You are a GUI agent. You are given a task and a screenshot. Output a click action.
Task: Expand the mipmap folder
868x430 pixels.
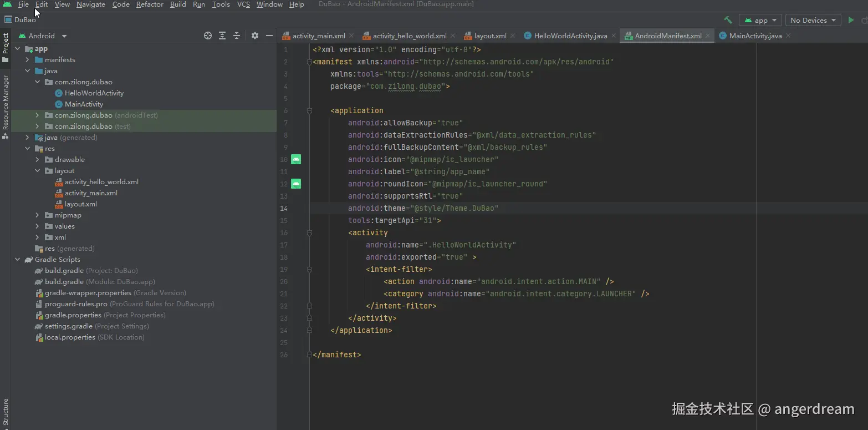pyautogui.click(x=37, y=215)
